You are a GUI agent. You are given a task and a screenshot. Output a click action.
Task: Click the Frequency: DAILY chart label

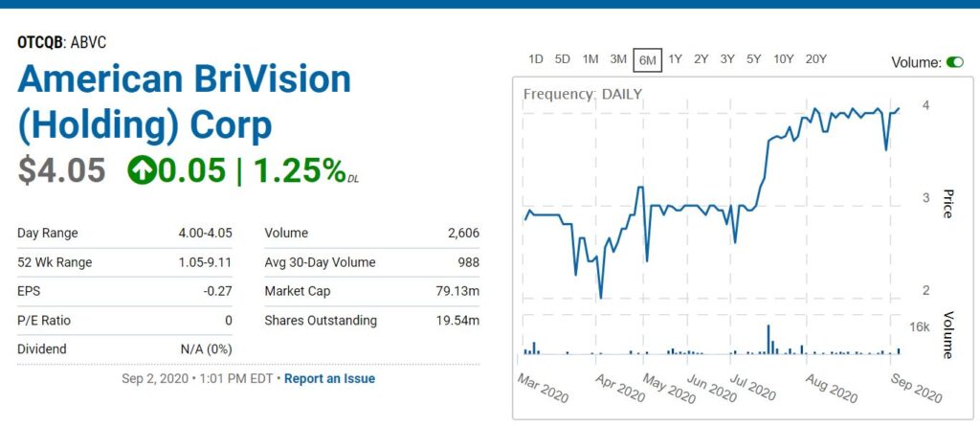pos(583,95)
